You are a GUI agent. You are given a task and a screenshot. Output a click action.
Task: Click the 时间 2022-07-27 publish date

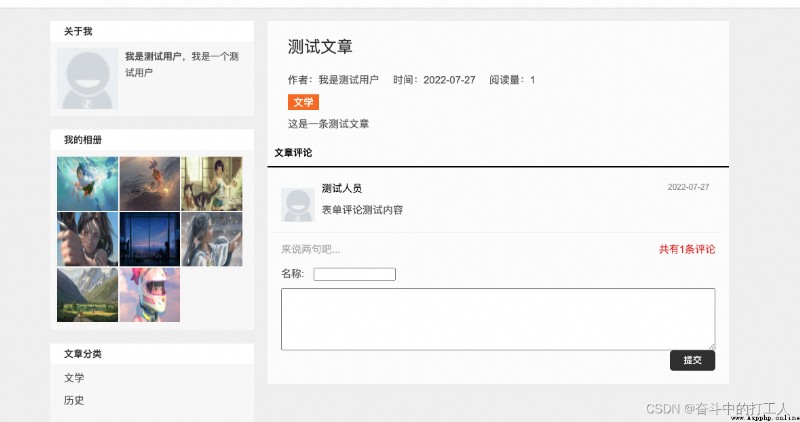pyautogui.click(x=434, y=80)
